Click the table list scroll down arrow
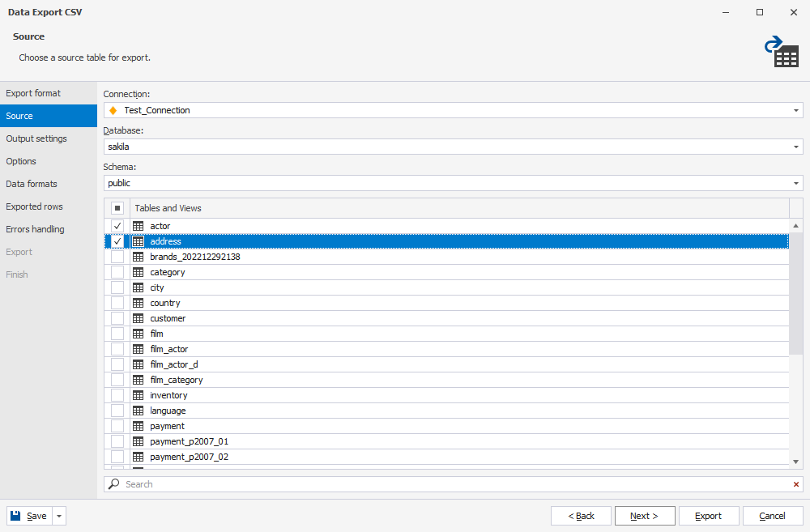This screenshot has width=810, height=532. 795,462
